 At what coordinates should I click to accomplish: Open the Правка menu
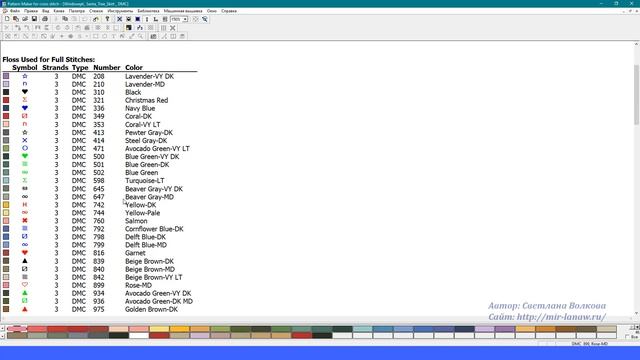click(x=31, y=11)
